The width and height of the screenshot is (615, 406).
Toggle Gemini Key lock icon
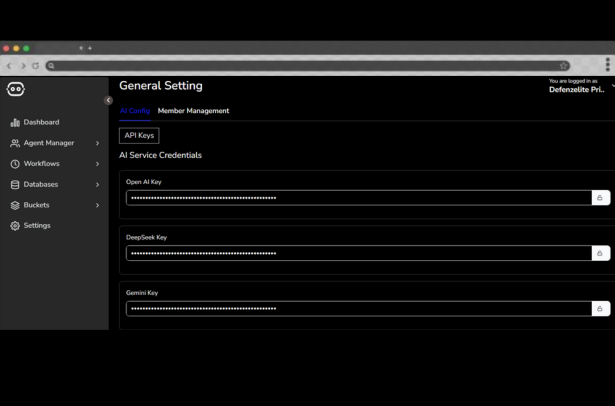point(600,308)
